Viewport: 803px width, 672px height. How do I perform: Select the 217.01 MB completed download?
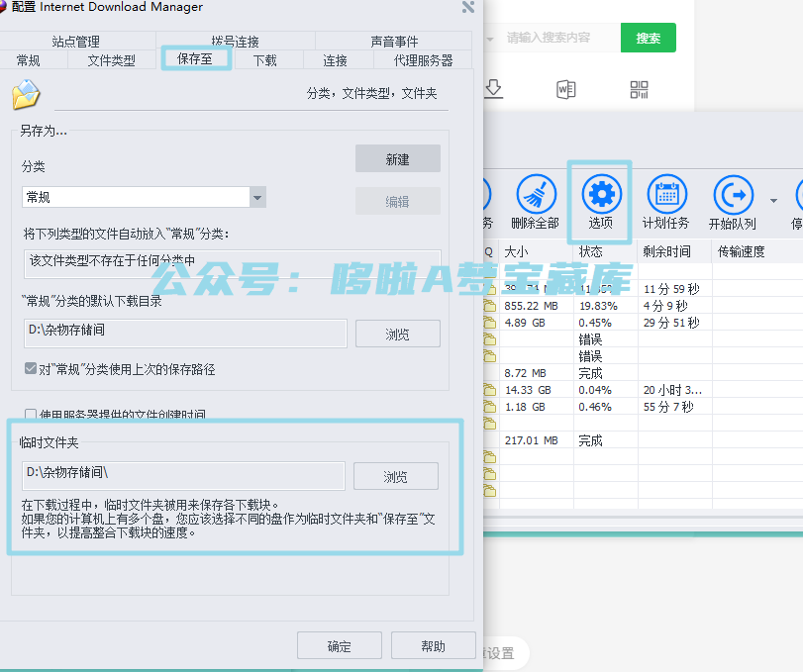point(644,440)
